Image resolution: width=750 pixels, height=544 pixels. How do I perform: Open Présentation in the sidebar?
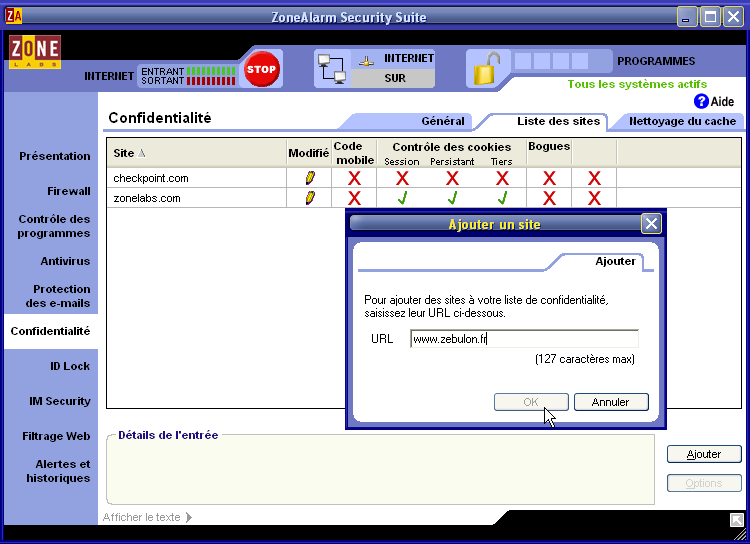55,156
